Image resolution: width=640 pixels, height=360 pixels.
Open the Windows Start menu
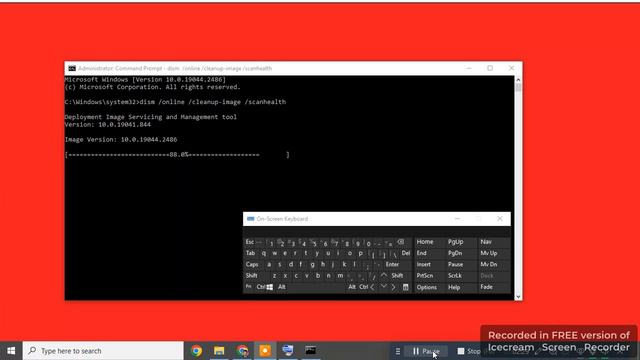[11, 351]
